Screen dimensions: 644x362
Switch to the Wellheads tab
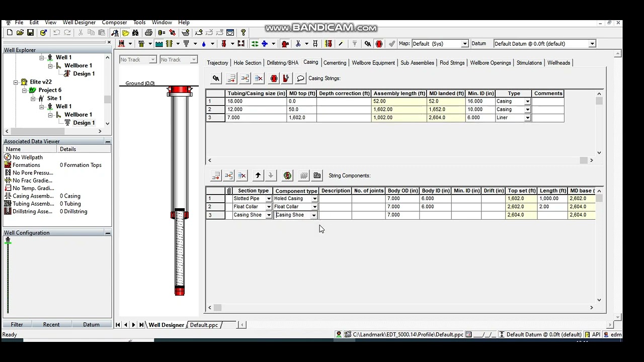[558, 63]
